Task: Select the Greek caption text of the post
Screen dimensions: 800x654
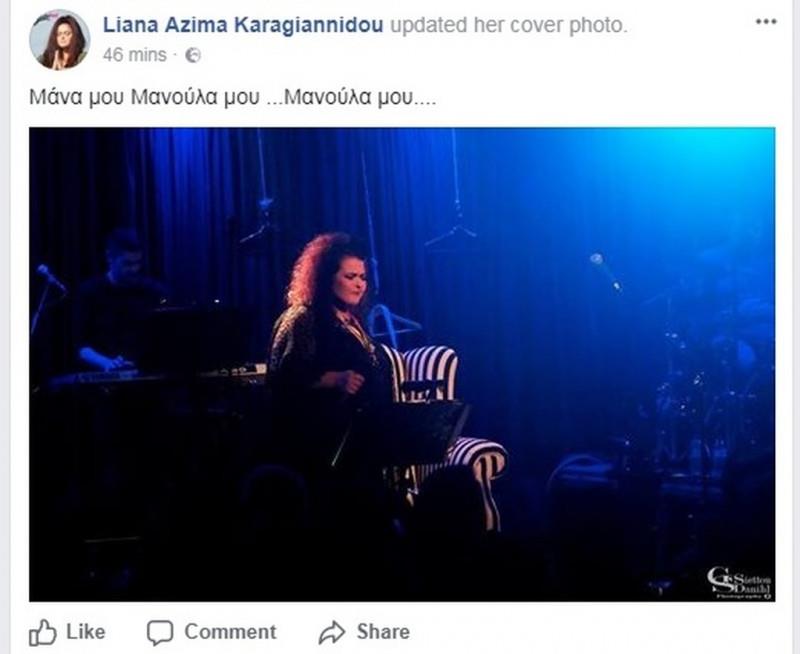Action: tap(233, 97)
